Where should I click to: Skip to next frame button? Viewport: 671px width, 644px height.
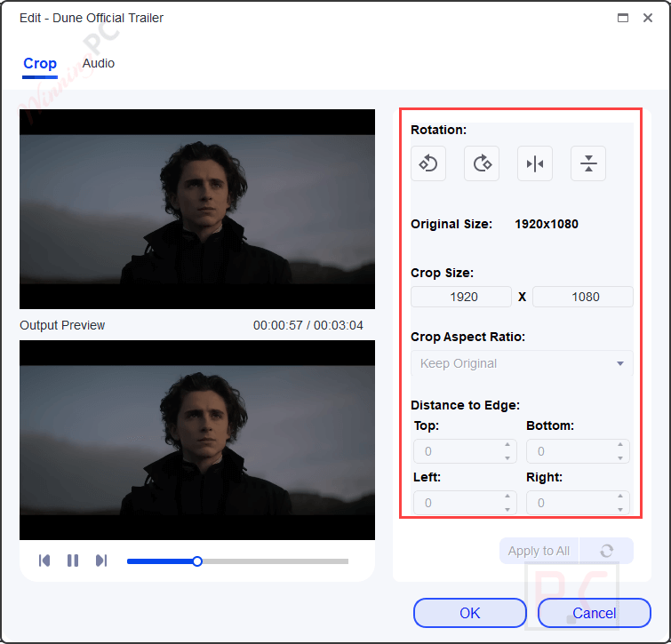[x=101, y=561]
